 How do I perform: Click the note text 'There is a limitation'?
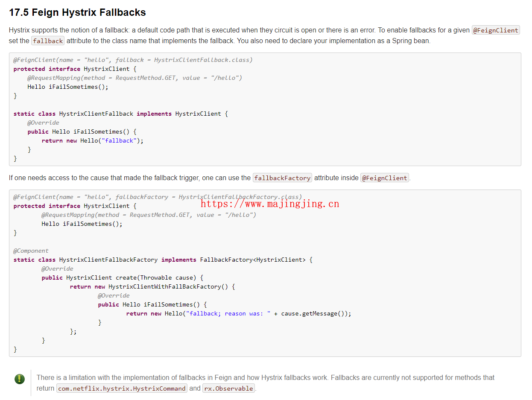pos(266,383)
